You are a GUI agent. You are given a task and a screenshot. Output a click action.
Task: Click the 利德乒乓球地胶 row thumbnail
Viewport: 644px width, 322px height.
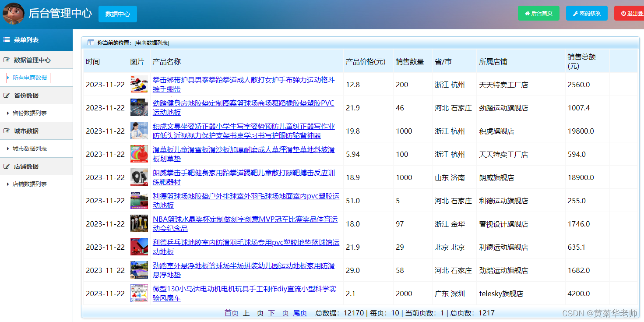[x=139, y=247]
